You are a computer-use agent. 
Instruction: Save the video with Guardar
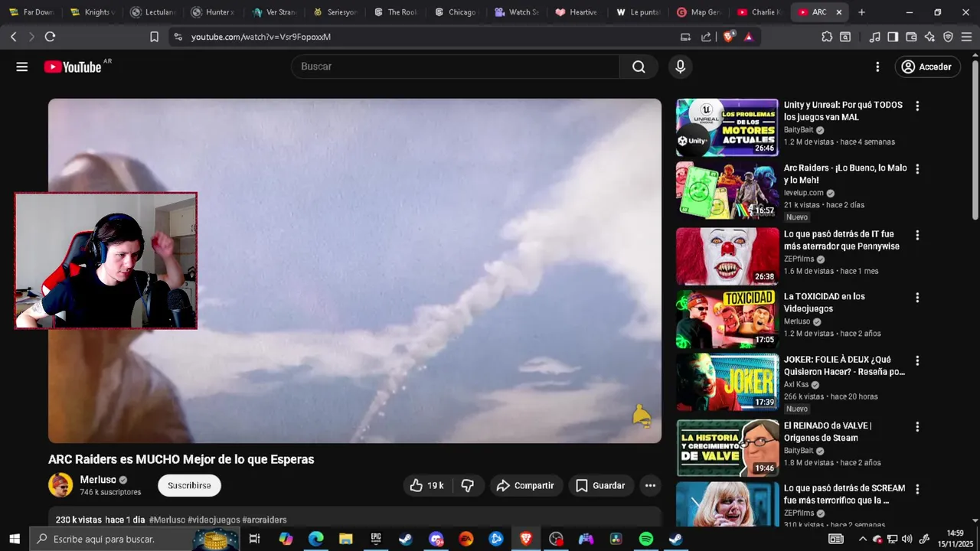(601, 485)
